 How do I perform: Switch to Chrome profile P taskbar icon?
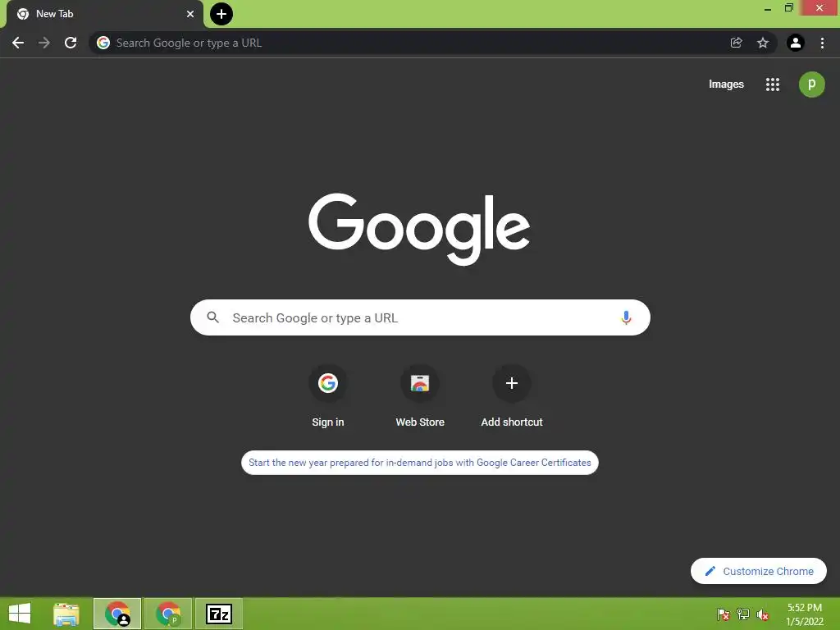pos(168,614)
